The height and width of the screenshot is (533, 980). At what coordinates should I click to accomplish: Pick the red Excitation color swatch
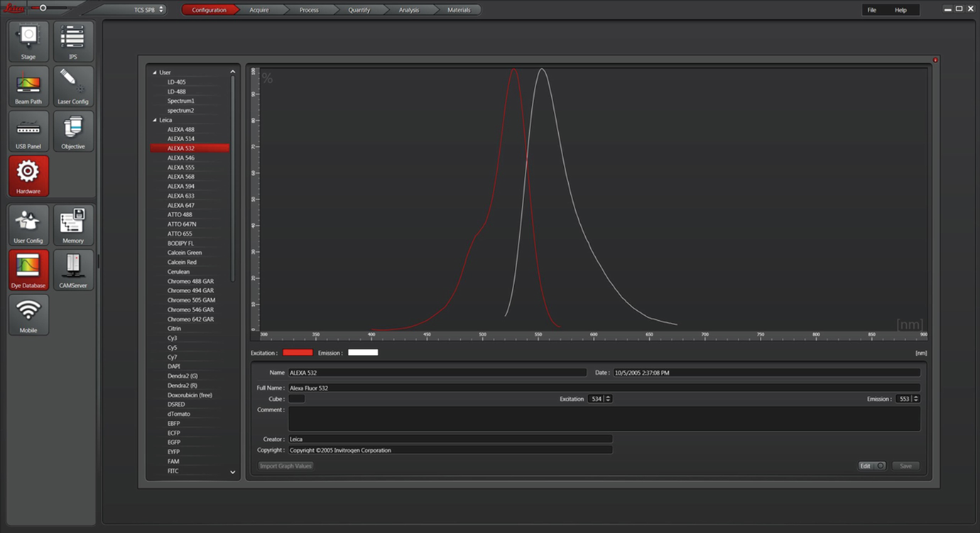[x=298, y=353]
